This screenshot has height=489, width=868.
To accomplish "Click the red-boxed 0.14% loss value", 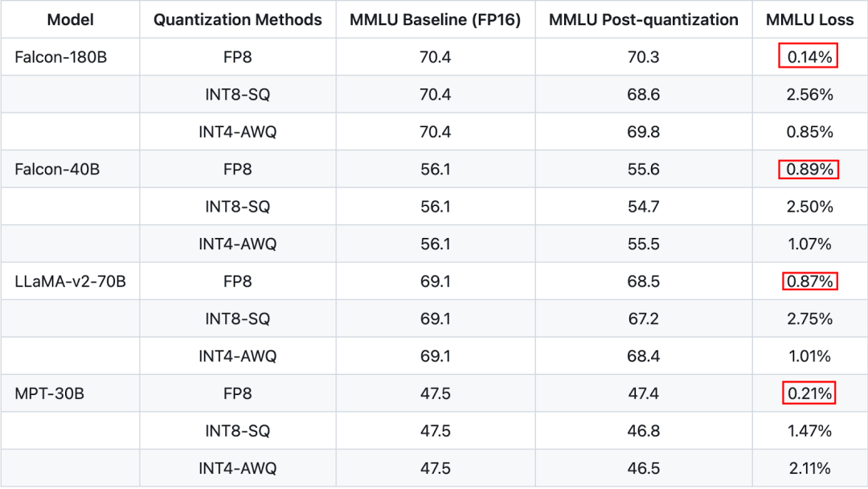I will (809, 57).
